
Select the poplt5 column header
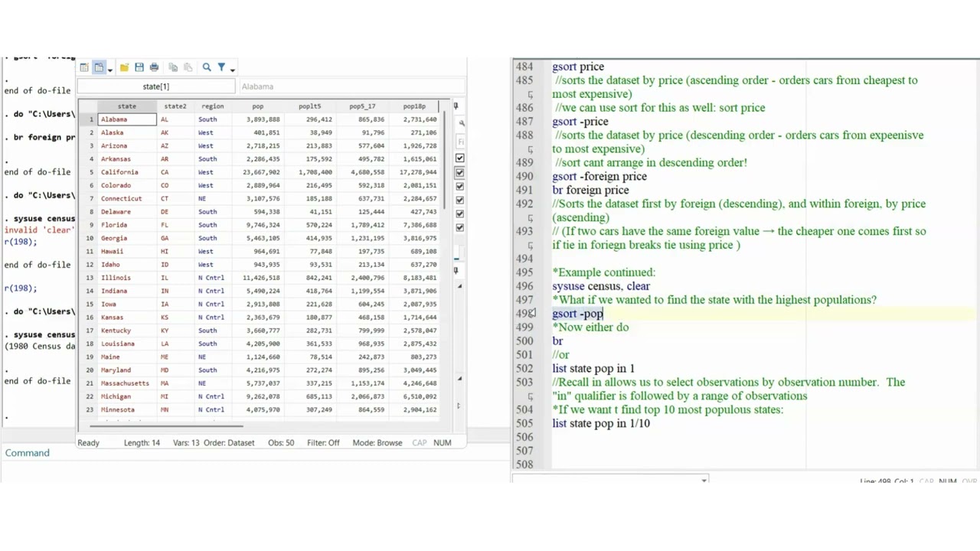310,106
